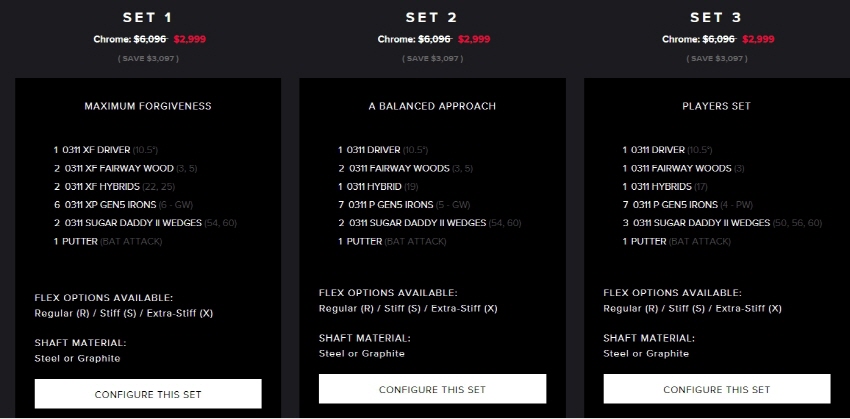Click 0311 P GEN5 Irons (5 - GW)
Screen dimensions: 850x419
[x=404, y=205]
